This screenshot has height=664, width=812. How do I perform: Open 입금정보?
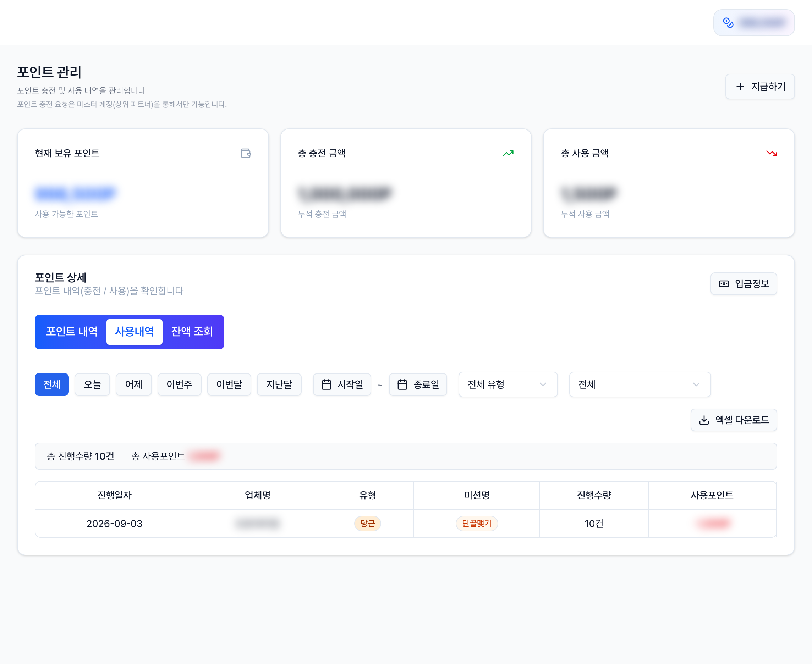coord(744,284)
